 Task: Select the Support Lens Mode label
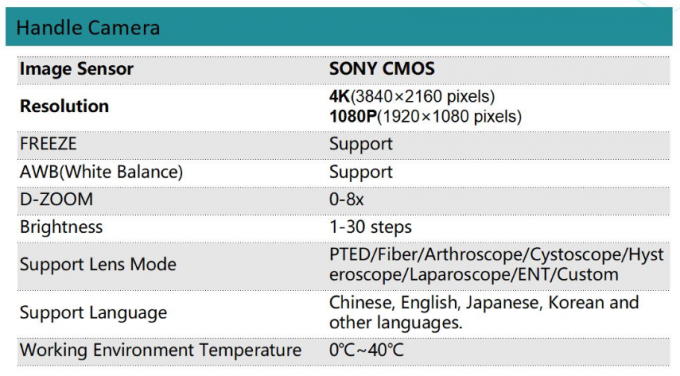98,265
